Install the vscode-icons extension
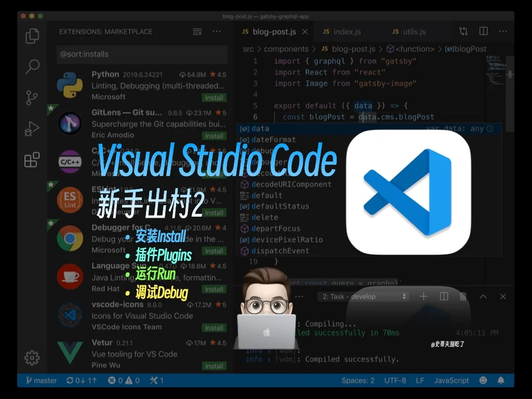The width and height of the screenshot is (532, 399). click(x=214, y=328)
